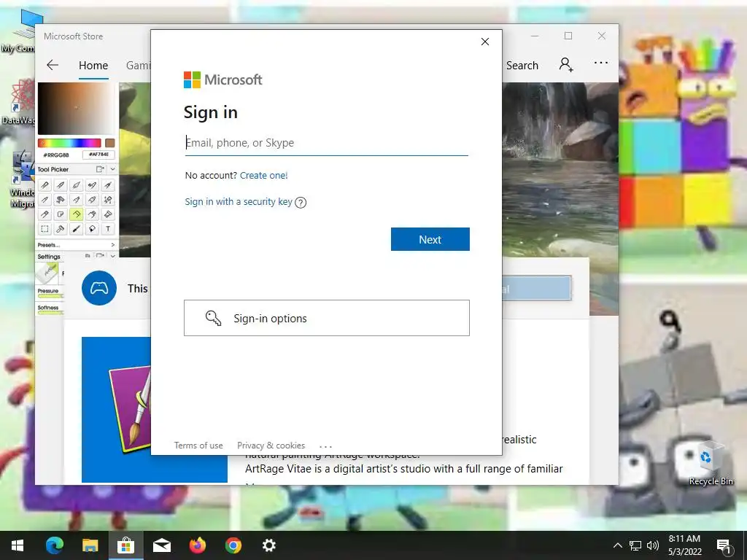Screen dimensions: 747x560
Task: Click the tool preview thumbnail under Settings
Action: coord(47,273)
